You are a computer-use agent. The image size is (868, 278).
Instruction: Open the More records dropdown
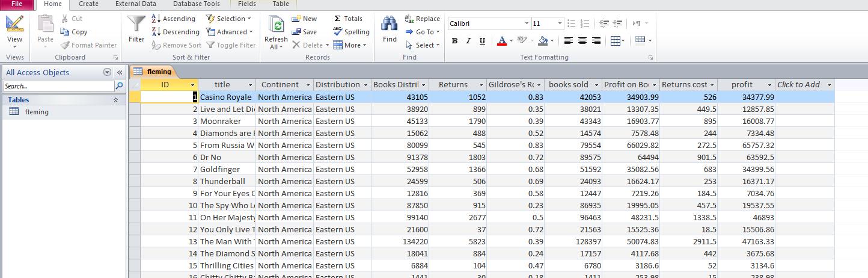[350, 45]
